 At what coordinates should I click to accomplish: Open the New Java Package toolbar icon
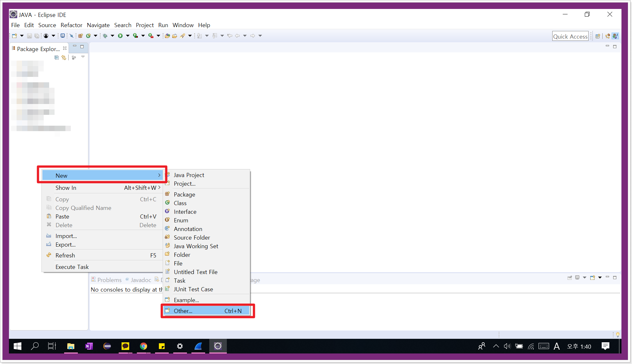(x=80, y=36)
